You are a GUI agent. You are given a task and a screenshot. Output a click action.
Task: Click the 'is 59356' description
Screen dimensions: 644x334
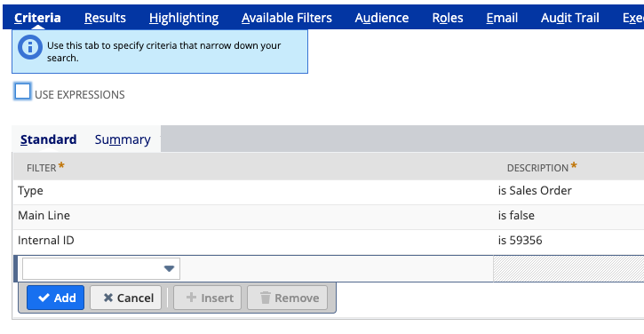520,240
